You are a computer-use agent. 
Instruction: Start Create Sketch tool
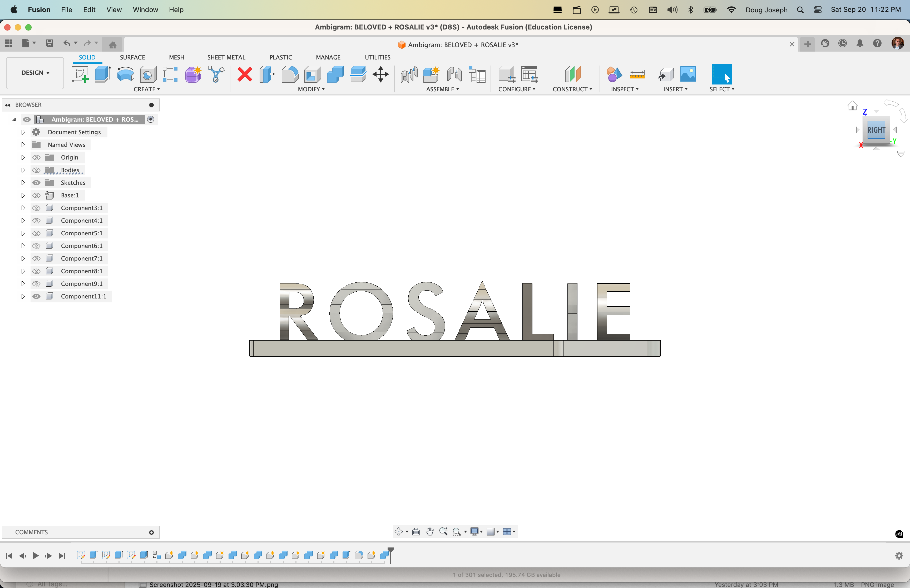[x=81, y=74]
